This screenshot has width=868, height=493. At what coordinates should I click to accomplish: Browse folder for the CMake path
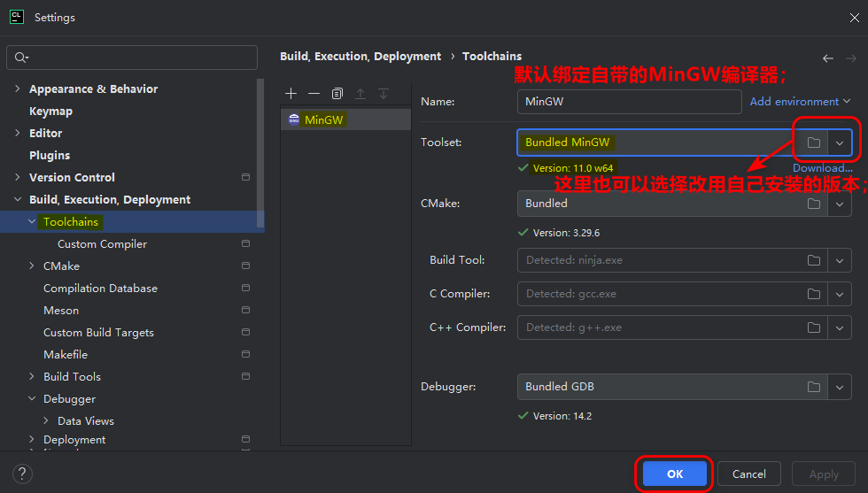coord(814,204)
